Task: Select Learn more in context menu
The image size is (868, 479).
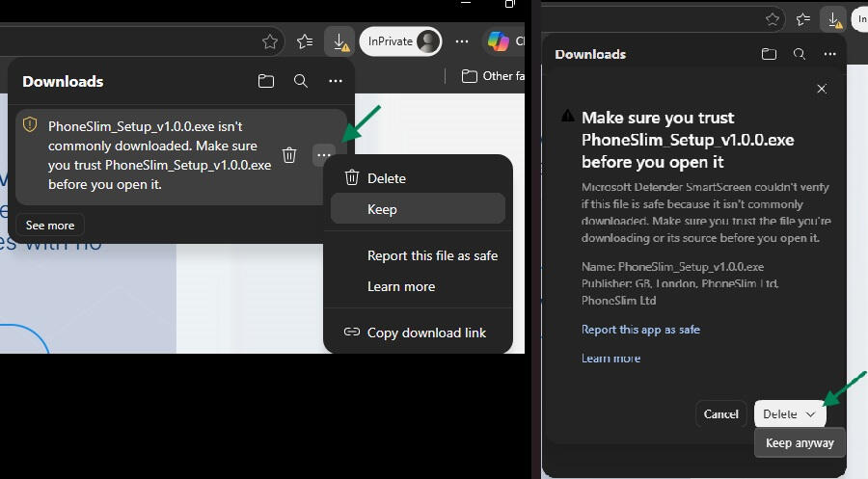Action: [x=418, y=286]
